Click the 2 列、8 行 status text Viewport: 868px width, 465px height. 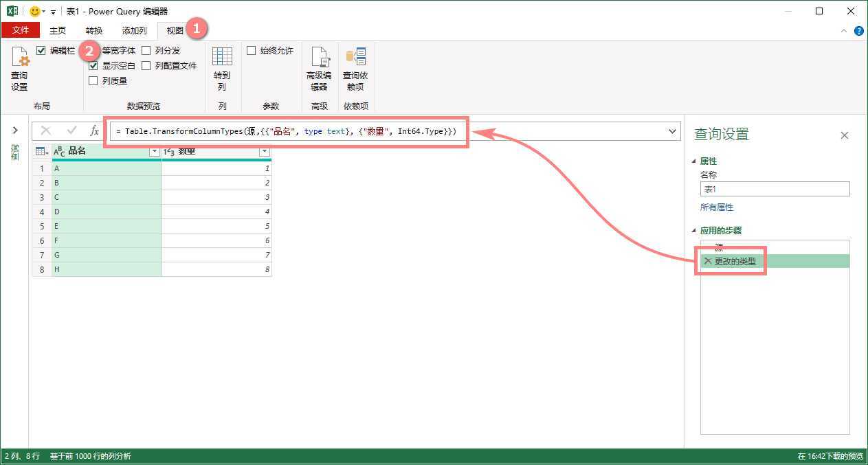(22, 456)
